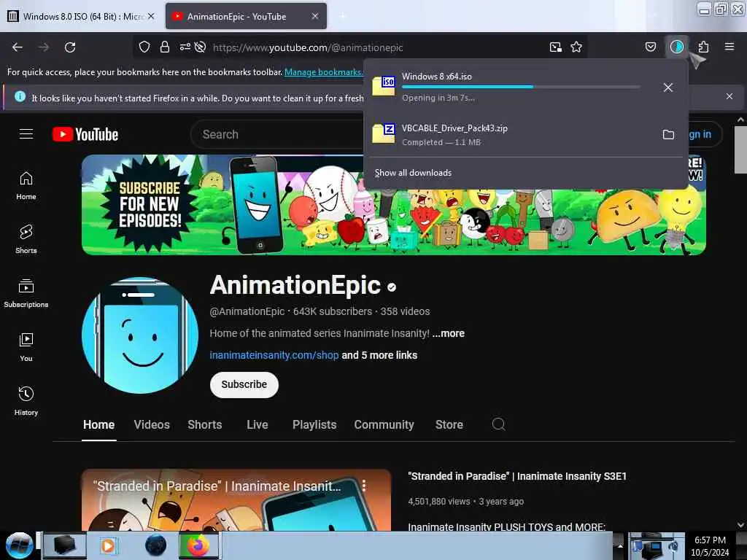Select the channel Shorts tab

coord(205,425)
